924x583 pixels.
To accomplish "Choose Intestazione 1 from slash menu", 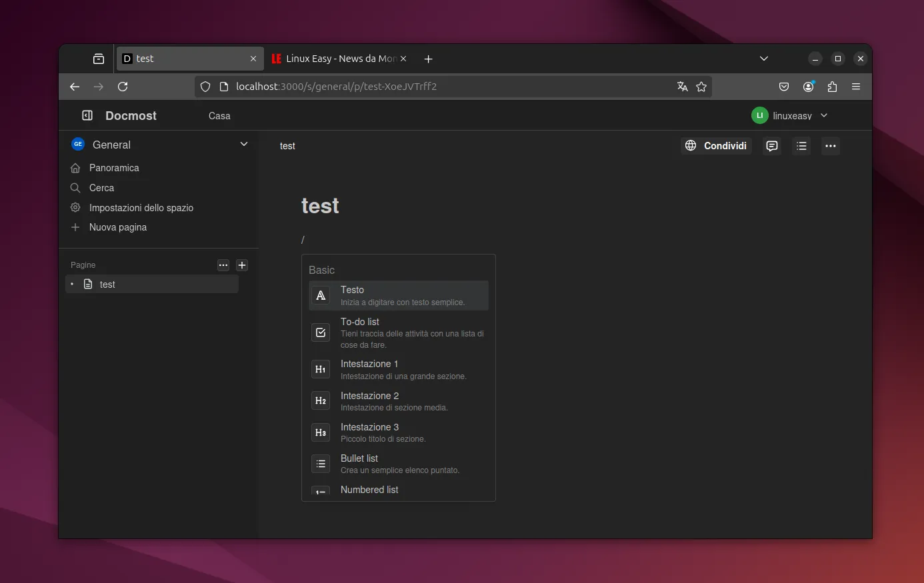I will tap(398, 369).
